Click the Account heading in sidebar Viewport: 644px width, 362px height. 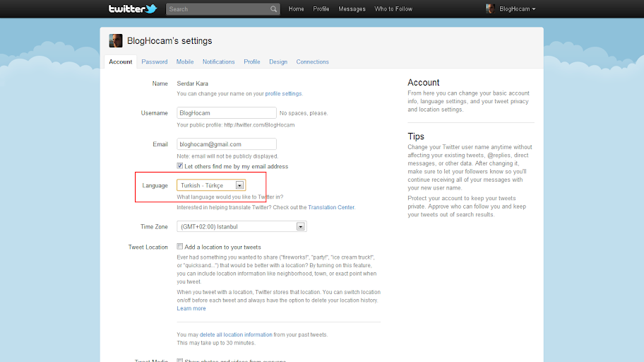click(x=424, y=82)
